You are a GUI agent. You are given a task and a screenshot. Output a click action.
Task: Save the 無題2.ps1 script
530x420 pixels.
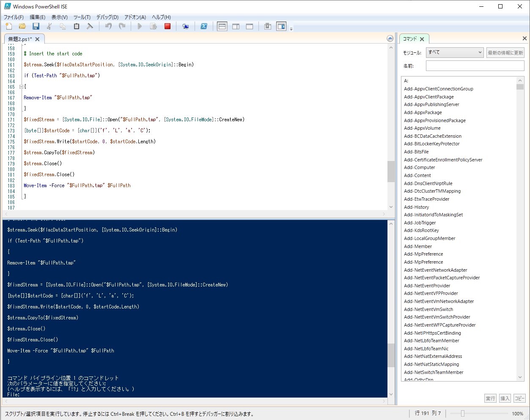[36, 26]
